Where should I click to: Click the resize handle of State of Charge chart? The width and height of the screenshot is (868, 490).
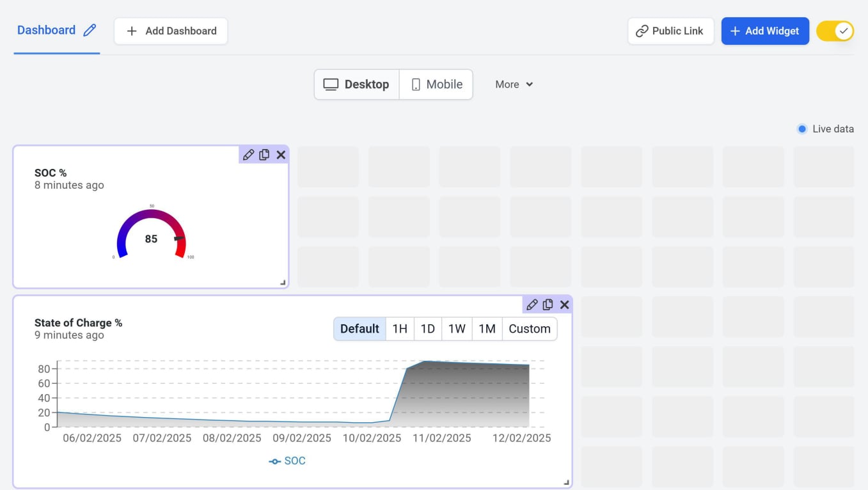click(x=566, y=482)
